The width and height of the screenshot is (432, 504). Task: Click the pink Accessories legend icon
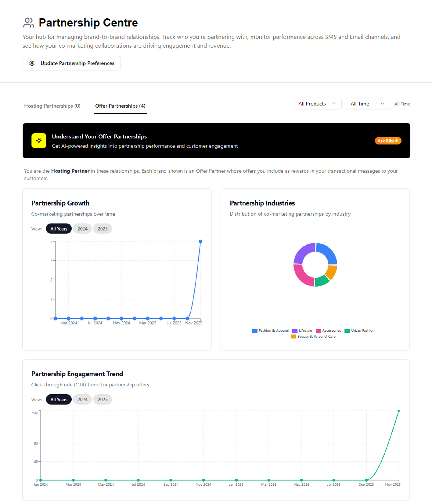pos(318,331)
